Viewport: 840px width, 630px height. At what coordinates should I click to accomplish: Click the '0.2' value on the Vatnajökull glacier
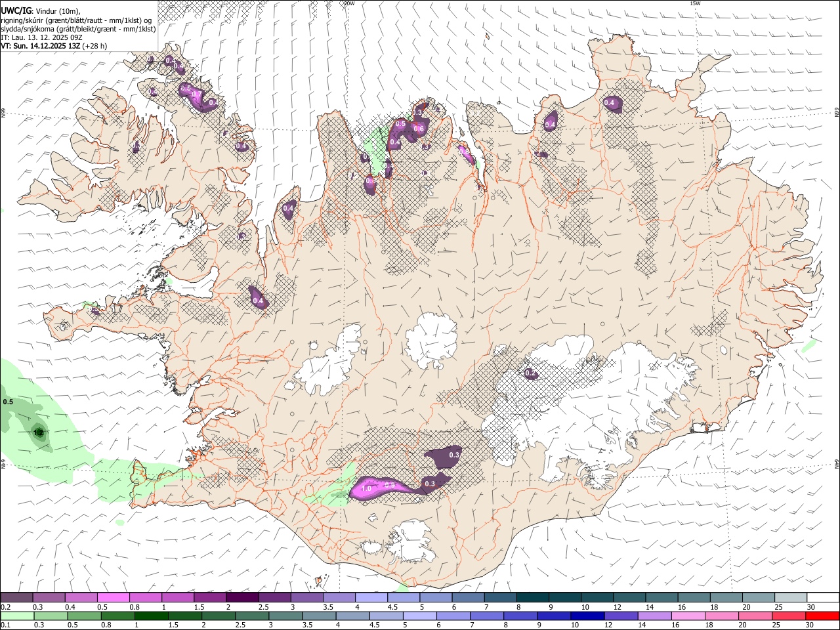point(531,373)
